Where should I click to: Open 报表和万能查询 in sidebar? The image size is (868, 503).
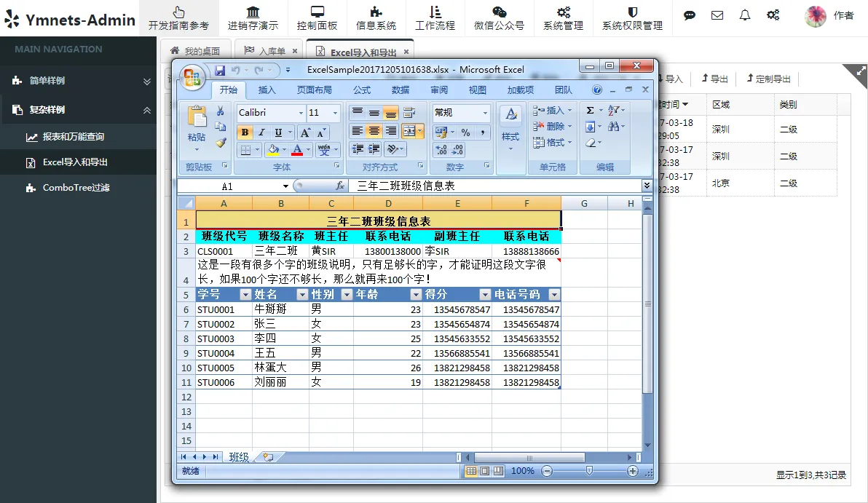(74, 137)
